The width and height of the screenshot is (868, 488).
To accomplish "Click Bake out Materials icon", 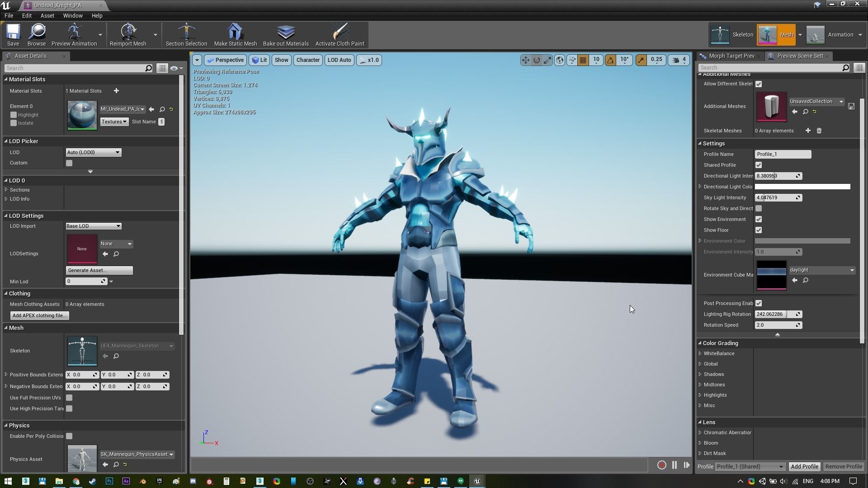I will [x=286, y=35].
